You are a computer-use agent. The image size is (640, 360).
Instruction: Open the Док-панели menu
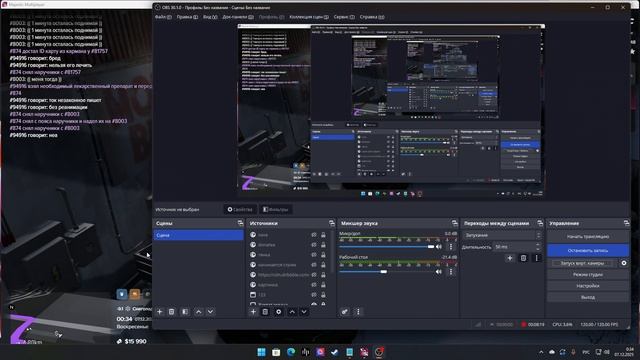[x=238, y=17]
